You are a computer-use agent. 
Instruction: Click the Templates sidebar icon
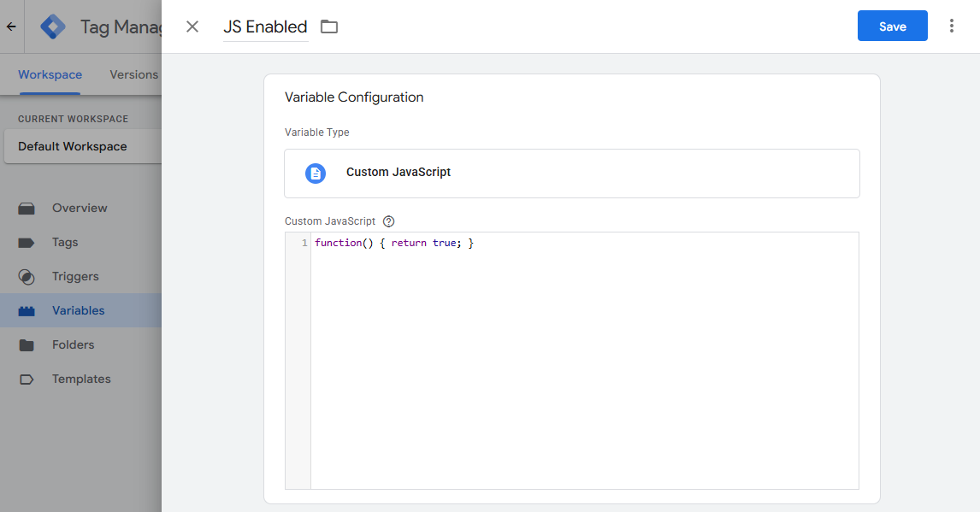coord(27,379)
